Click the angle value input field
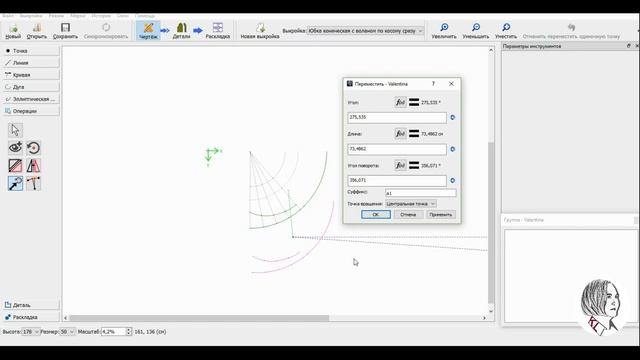 (397, 118)
